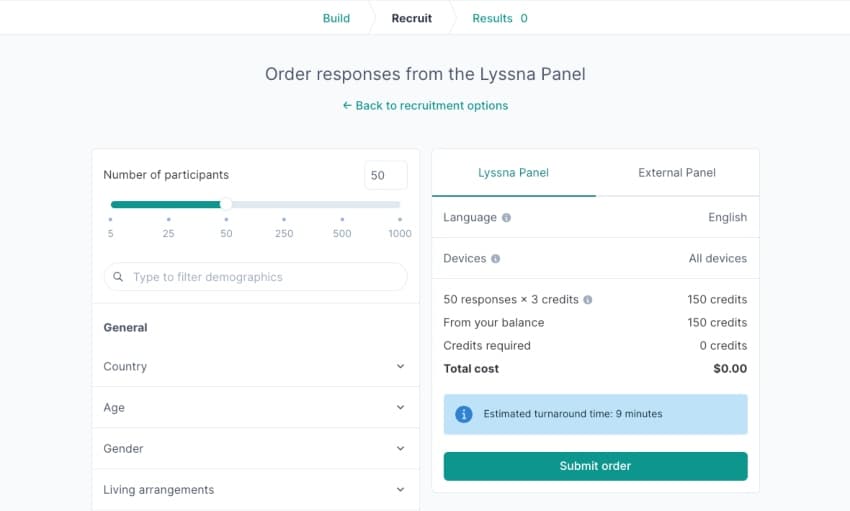850x511 pixels.
Task: Click the participants slider handle
Action: [226, 204]
